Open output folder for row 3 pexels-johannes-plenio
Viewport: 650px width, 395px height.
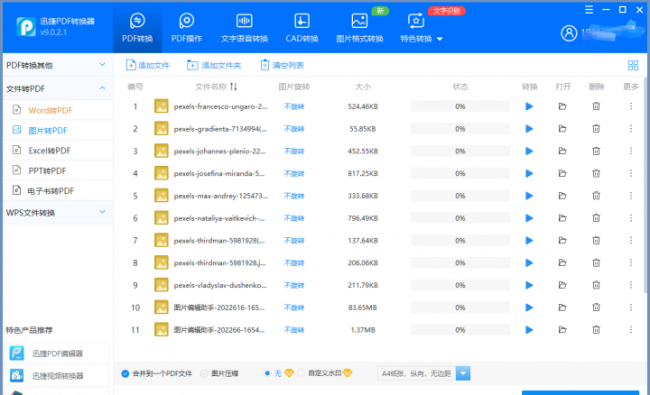563,151
